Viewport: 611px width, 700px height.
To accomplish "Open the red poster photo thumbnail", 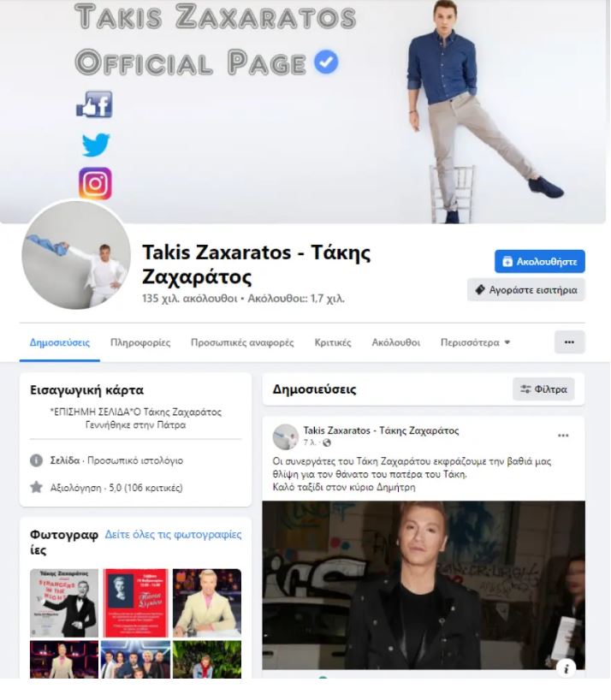I will click(136, 602).
